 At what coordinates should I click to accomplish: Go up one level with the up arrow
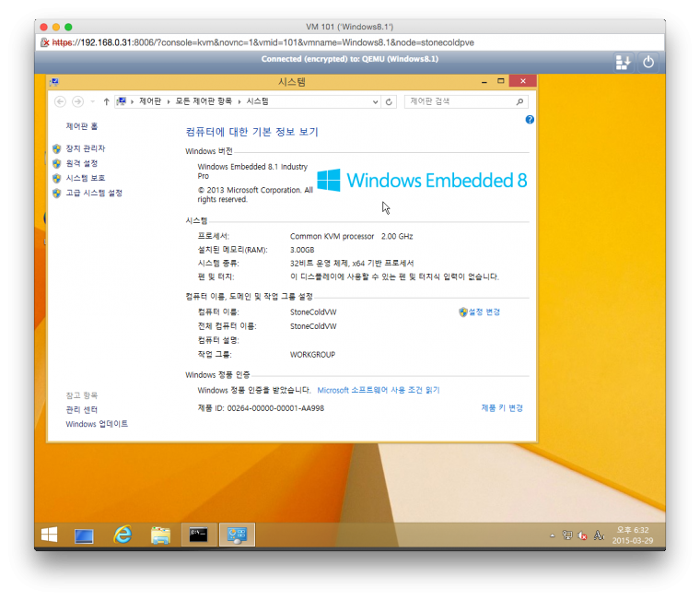click(106, 102)
